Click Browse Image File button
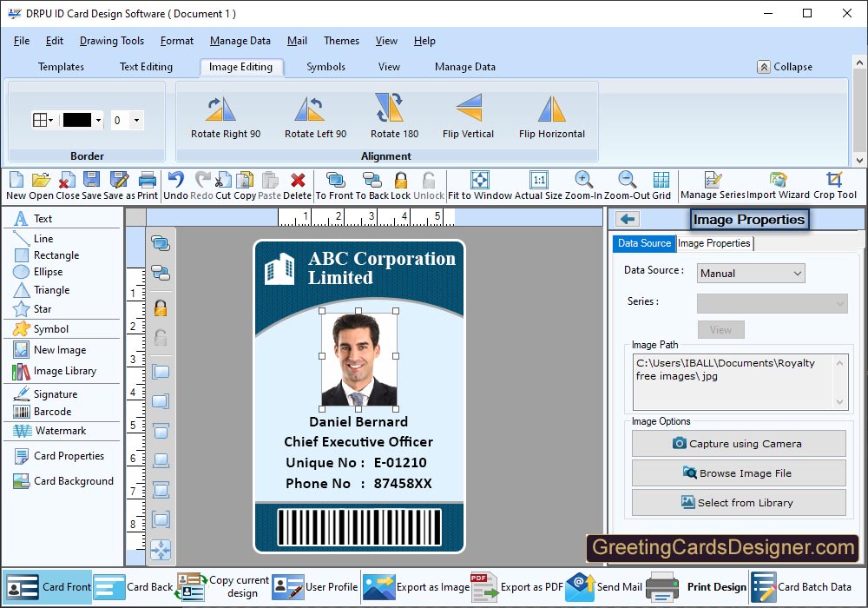 pyautogui.click(x=739, y=473)
